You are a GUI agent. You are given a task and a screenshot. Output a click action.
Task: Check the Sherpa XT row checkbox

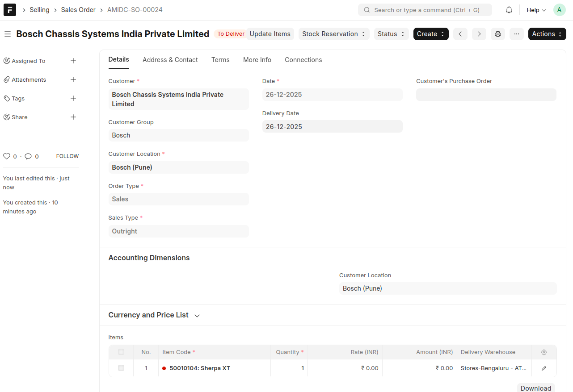(x=121, y=368)
